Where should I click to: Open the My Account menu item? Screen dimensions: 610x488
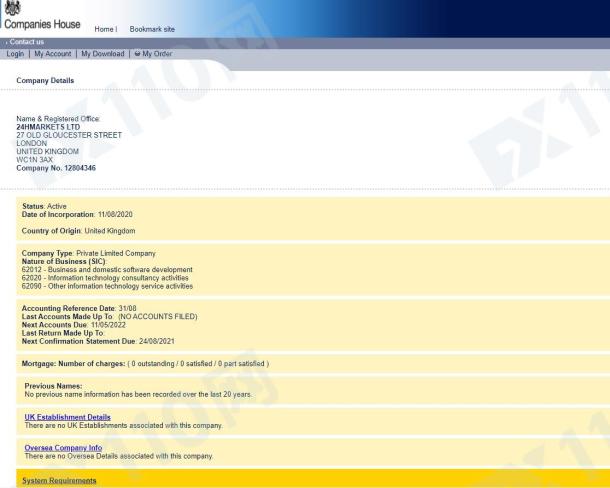pyautogui.click(x=53, y=54)
